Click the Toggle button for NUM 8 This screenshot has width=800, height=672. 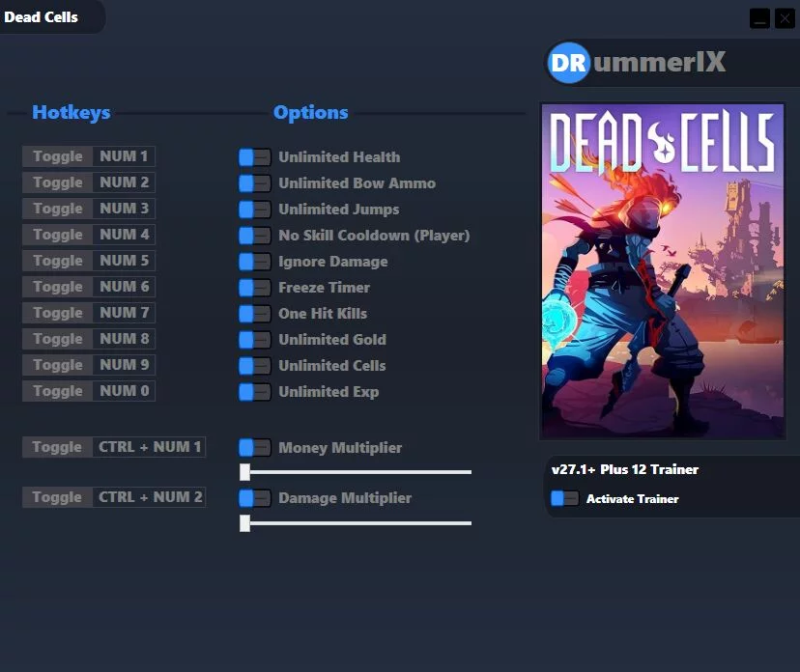[58, 339]
